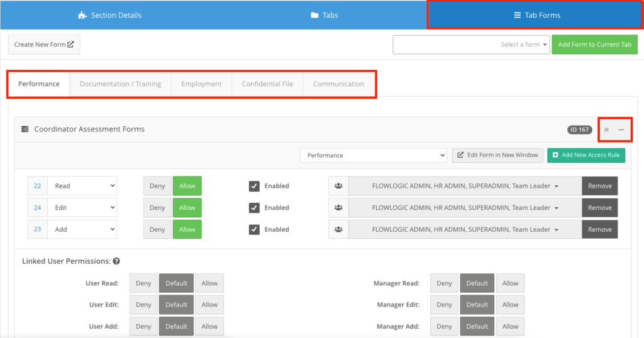This screenshot has width=644, height=338.
Task: Open the Performance tab selector dropdown
Action: tap(374, 155)
